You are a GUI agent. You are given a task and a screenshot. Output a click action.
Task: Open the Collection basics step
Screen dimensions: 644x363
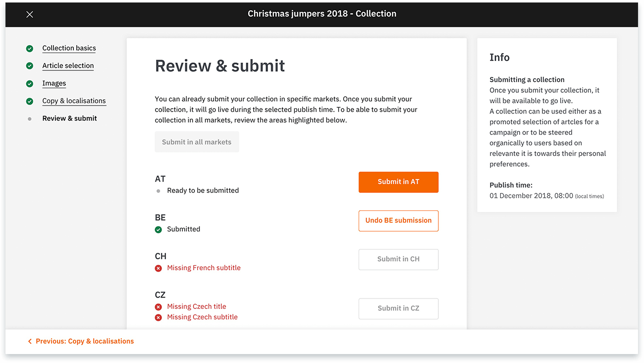tap(69, 48)
